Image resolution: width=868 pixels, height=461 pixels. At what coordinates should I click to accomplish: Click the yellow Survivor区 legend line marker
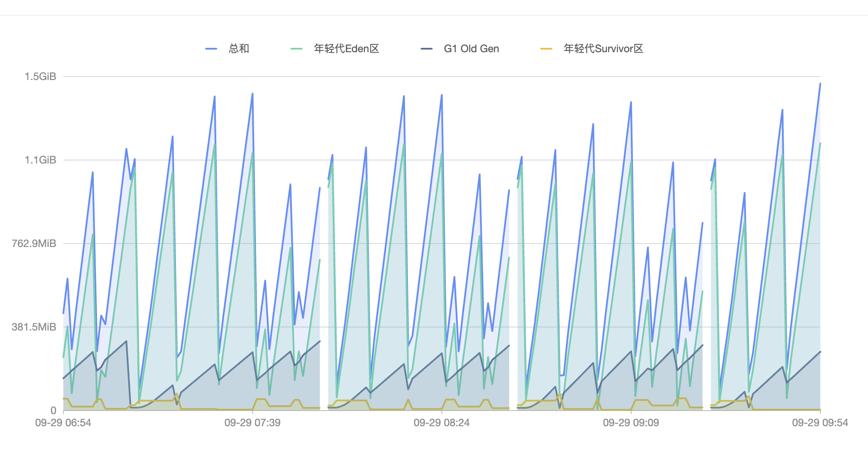coord(546,49)
